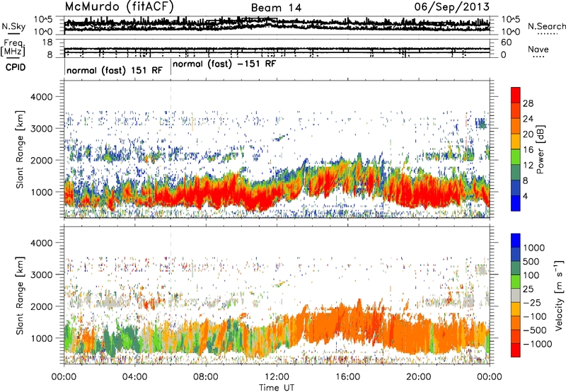Click the light green power swatch between 12 and 16
Screen dimensions: 566x392
click(516, 157)
